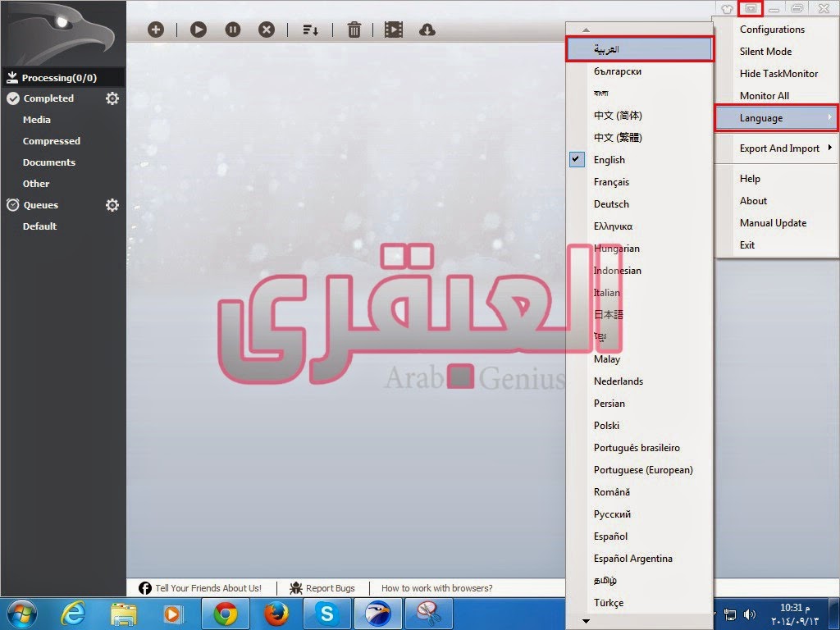The width and height of the screenshot is (840, 630).
Task: Pause downloads with the pause icon
Action: (232, 30)
